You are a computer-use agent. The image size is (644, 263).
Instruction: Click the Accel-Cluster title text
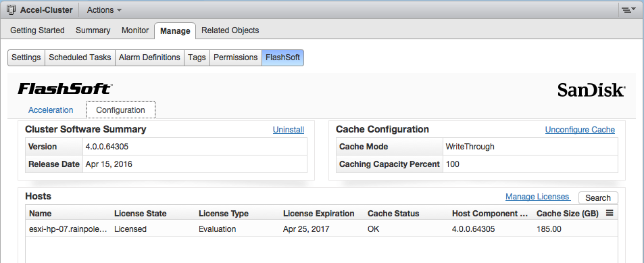pos(46,10)
